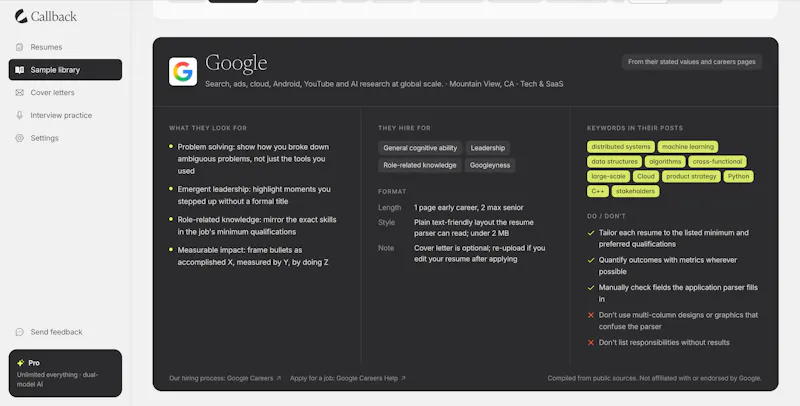Image resolution: width=800 pixels, height=406 pixels.
Task: Click the 'General cognitive ability' chip
Action: point(420,148)
